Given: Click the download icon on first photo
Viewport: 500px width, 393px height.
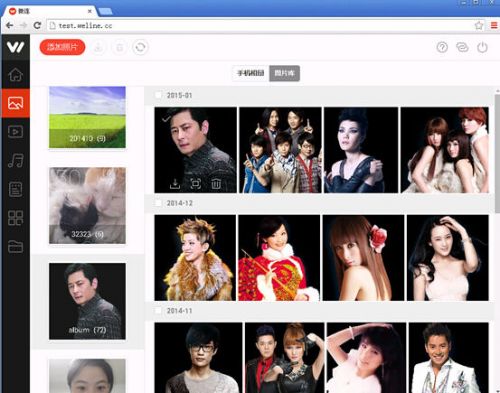Looking at the screenshot, I should [x=175, y=183].
